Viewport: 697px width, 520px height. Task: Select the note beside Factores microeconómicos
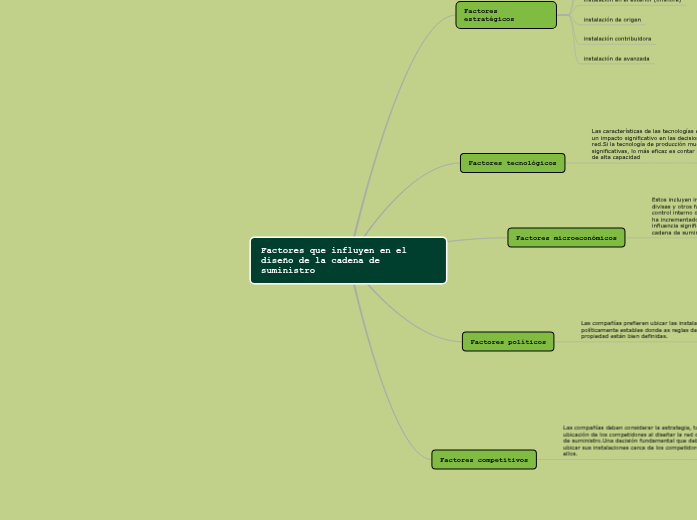click(x=673, y=222)
